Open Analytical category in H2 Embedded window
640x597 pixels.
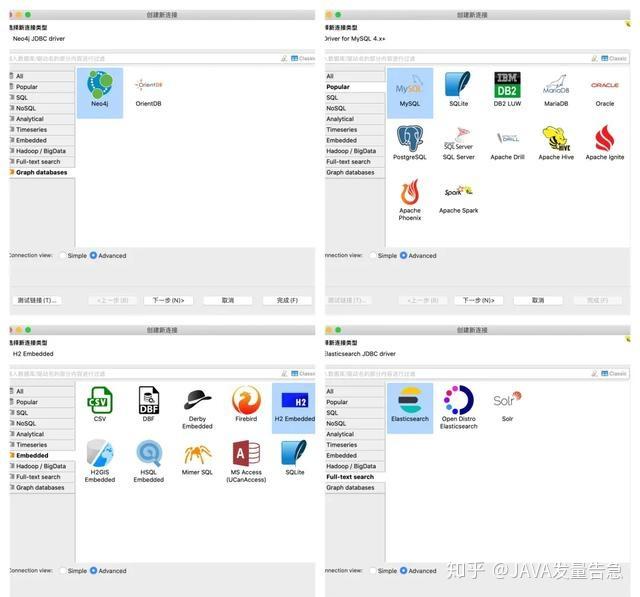click(42, 434)
